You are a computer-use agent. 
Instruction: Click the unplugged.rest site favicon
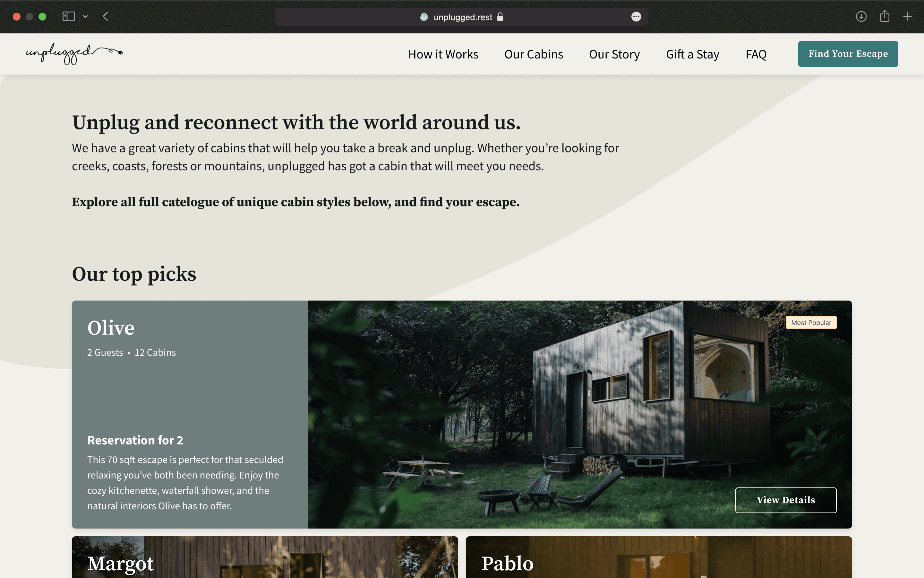pos(424,17)
